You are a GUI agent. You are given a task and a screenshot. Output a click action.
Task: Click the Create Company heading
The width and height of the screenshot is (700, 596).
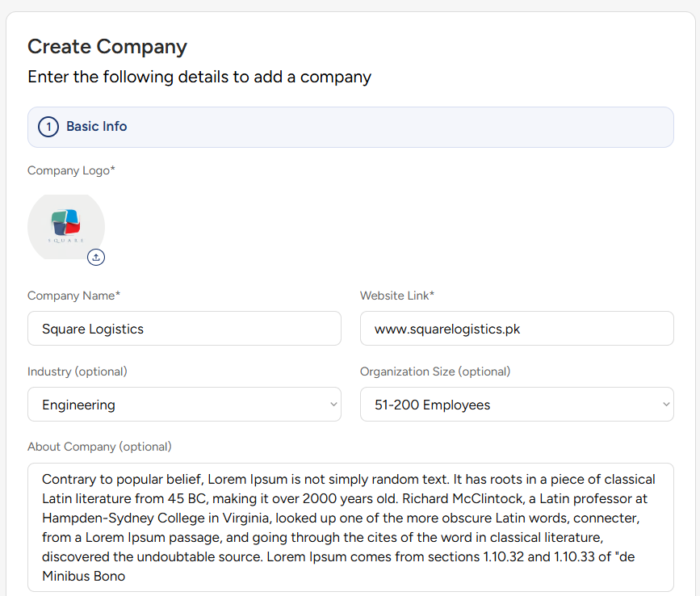click(x=107, y=47)
